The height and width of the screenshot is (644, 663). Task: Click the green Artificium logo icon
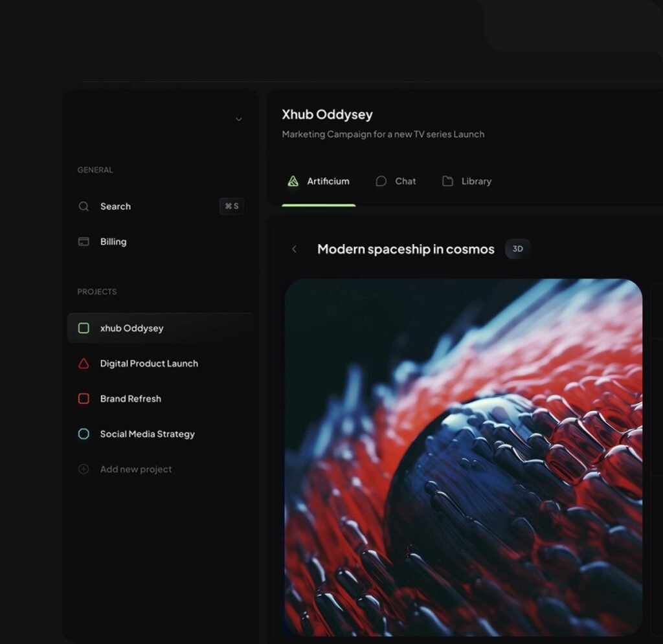tap(293, 181)
